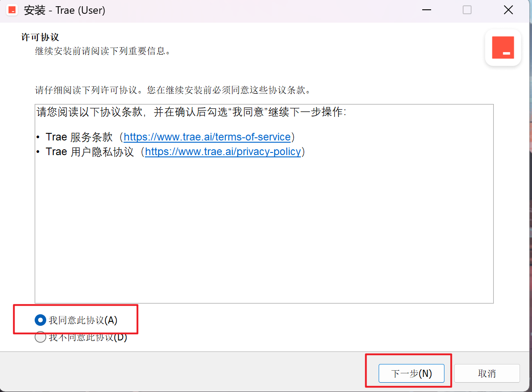Select the 我同意此协议(A) radio button
Image resolution: width=532 pixels, height=392 pixels.
point(40,320)
